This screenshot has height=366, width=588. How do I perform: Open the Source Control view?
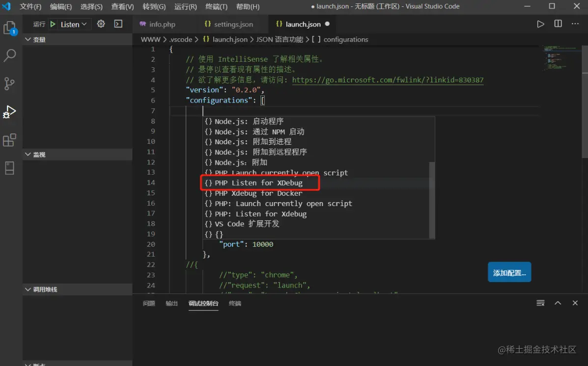[x=9, y=83]
